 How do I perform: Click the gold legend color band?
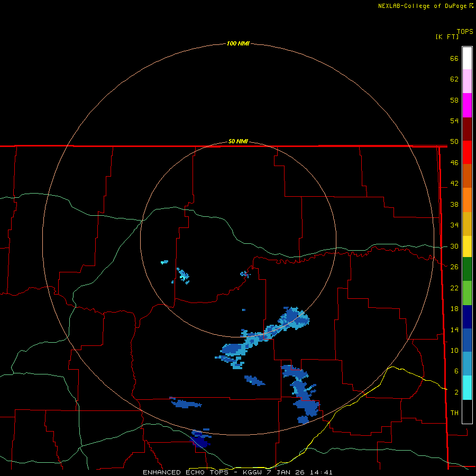pyautogui.click(x=467, y=224)
